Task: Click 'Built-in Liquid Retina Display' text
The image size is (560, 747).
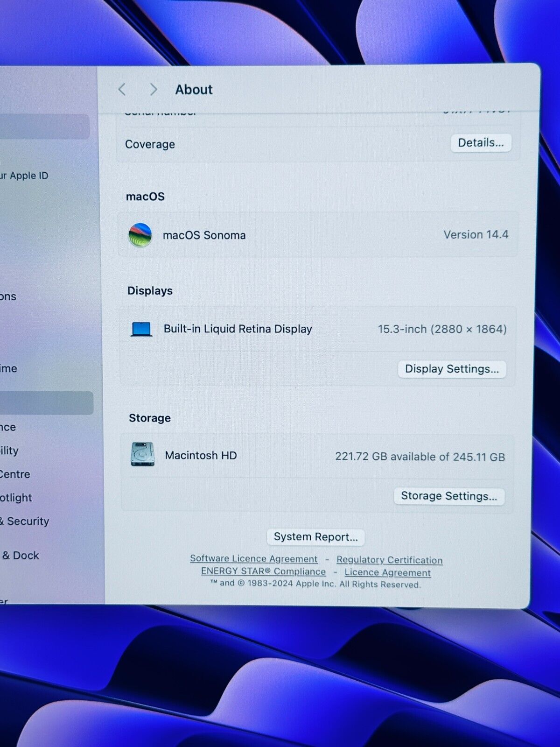Action: [238, 329]
